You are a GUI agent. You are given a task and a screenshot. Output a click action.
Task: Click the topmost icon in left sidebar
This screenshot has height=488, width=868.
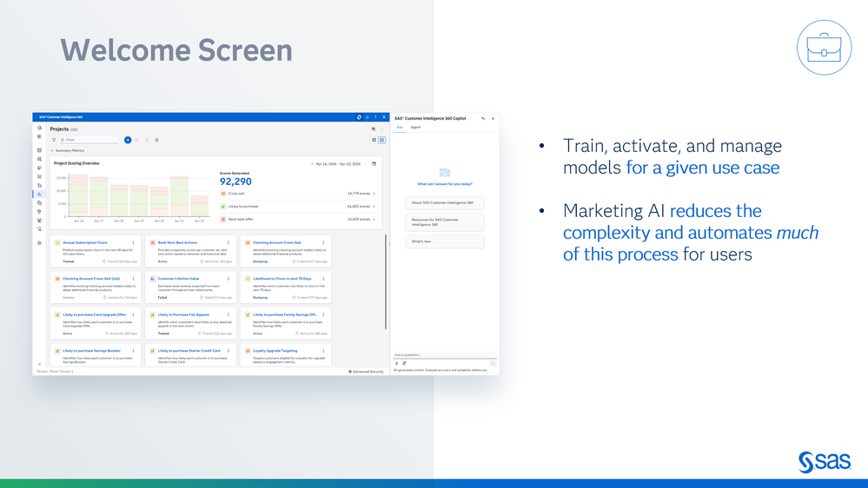tap(39, 128)
